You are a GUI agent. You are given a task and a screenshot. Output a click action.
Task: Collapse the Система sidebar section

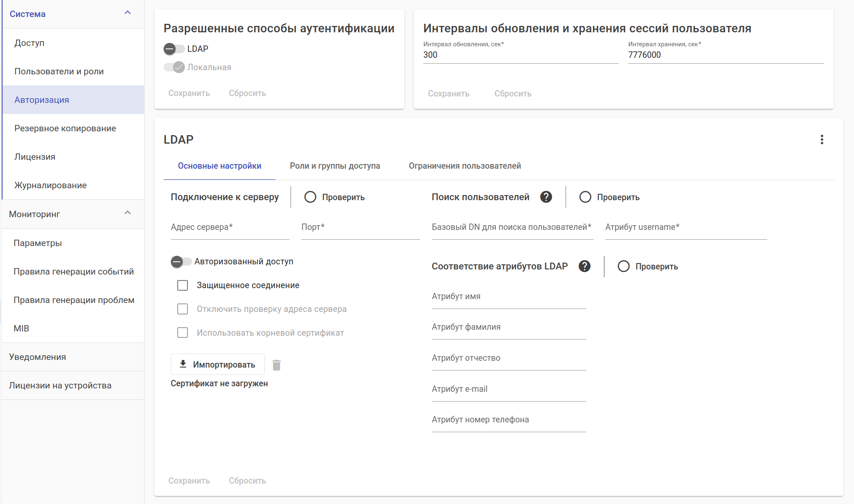[128, 13]
